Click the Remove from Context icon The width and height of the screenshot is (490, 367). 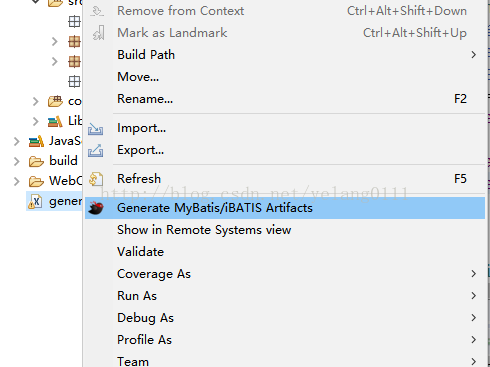tap(97, 11)
